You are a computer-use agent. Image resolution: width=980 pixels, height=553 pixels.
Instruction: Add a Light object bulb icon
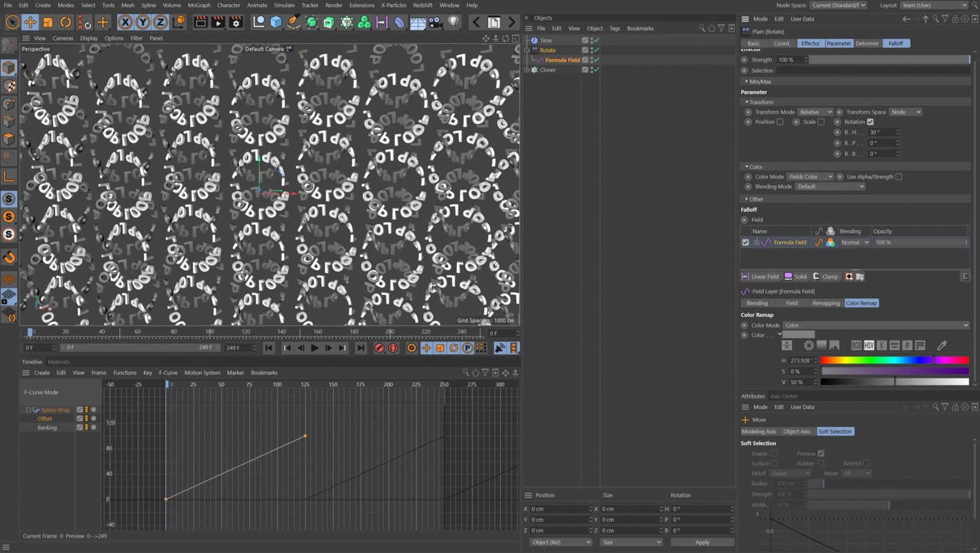tap(453, 23)
